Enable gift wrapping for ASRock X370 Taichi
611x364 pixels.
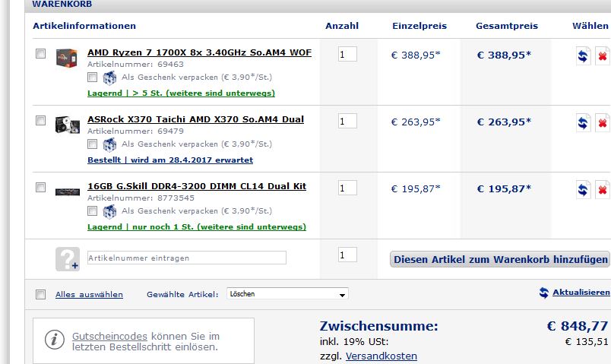tap(93, 144)
